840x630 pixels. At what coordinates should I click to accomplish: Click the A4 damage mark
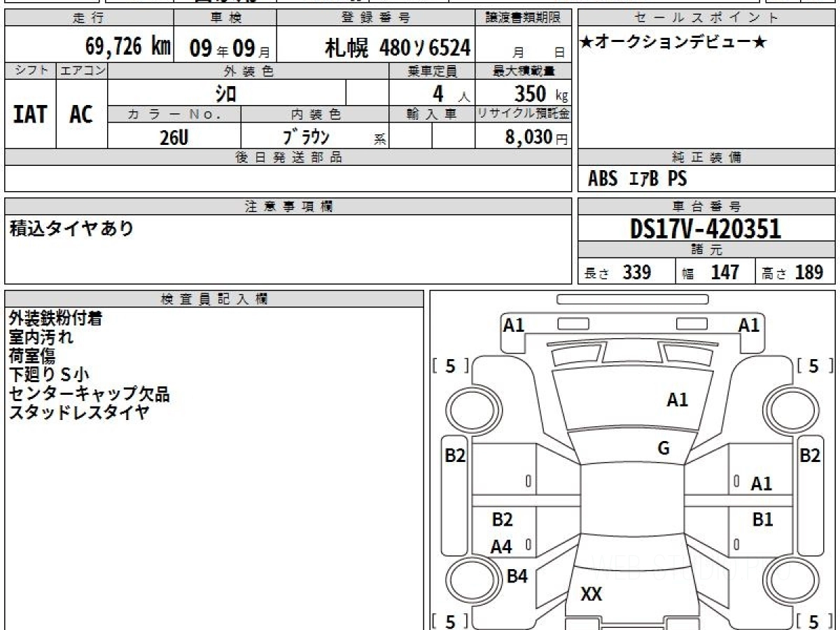click(x=501, y=547)
